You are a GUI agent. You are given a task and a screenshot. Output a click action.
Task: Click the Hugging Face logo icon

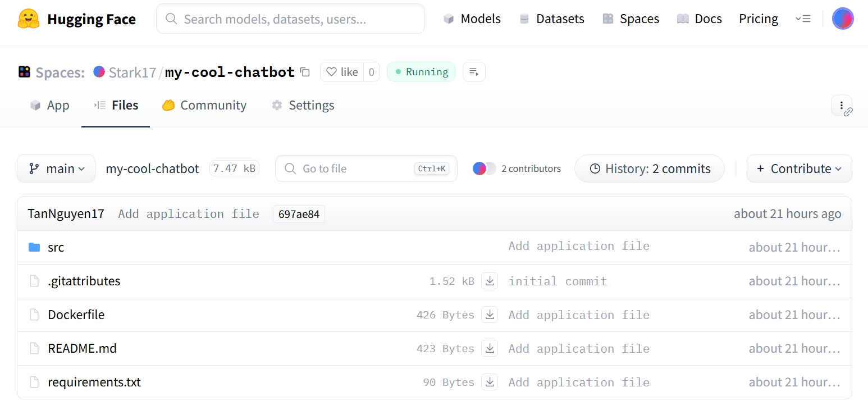29,19
